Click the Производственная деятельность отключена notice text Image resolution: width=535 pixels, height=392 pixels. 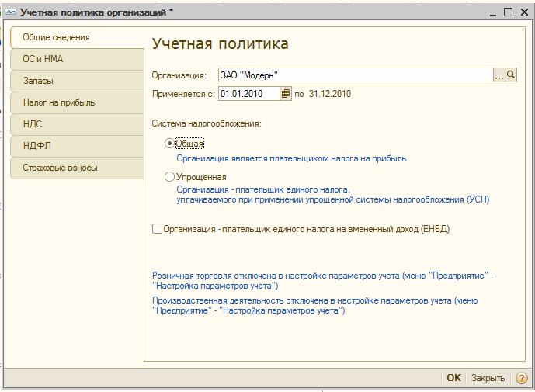point(314,306)
